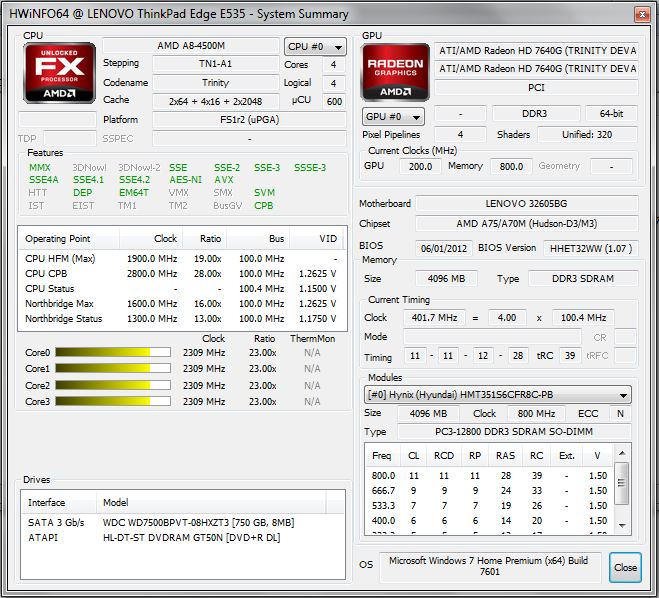This screenshot has height=598, width=659.
Task: Click the Unified: 320 shaders field
Action: pyautogui.click(x=587, y=134)
